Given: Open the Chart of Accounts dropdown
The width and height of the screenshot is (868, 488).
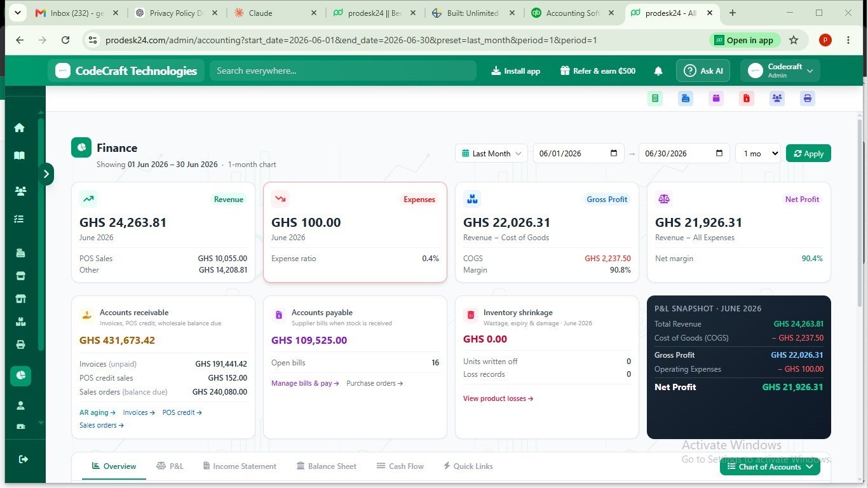Looking at the screenshot, I should coord(770,466).
